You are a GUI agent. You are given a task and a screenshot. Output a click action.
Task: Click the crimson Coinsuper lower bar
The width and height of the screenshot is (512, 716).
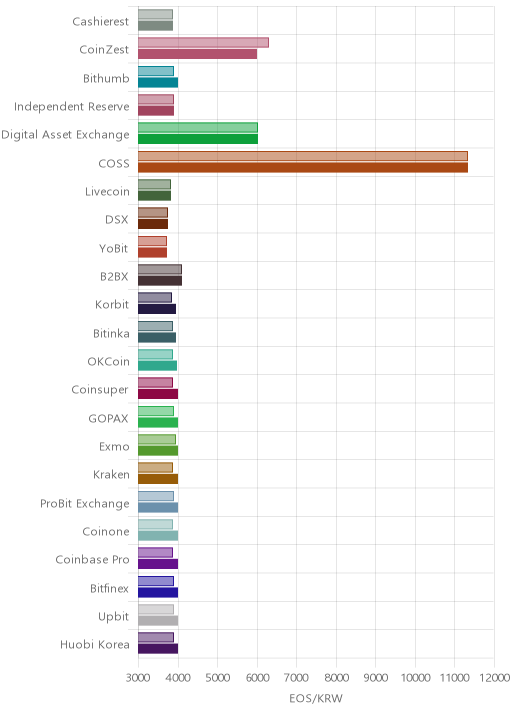[x=158, y=394]
